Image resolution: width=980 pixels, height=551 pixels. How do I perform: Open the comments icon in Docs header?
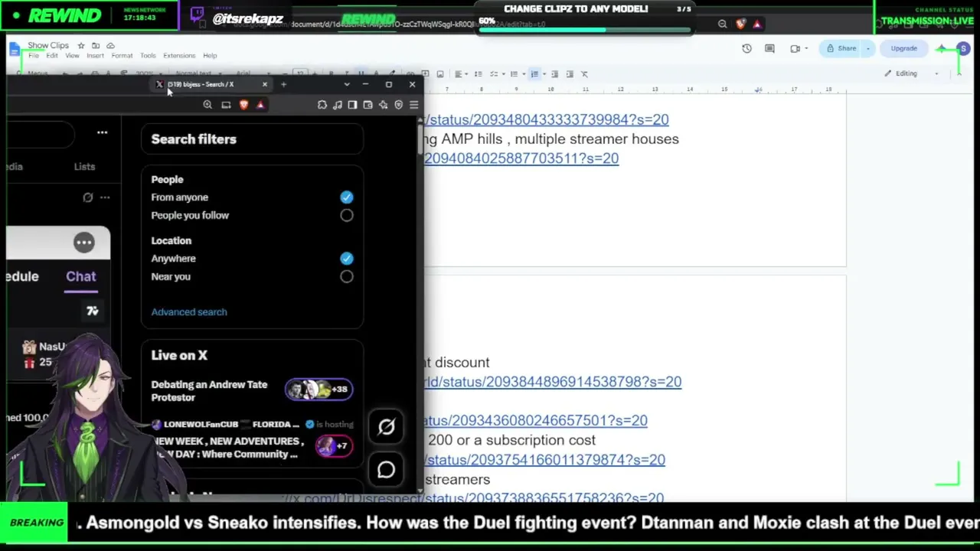[769, 48]
